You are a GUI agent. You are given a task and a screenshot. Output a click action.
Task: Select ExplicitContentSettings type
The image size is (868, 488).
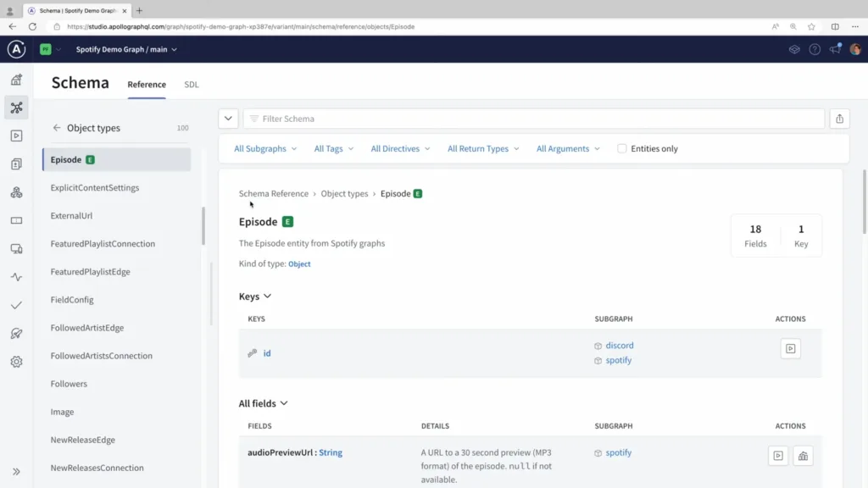(95, 187)
